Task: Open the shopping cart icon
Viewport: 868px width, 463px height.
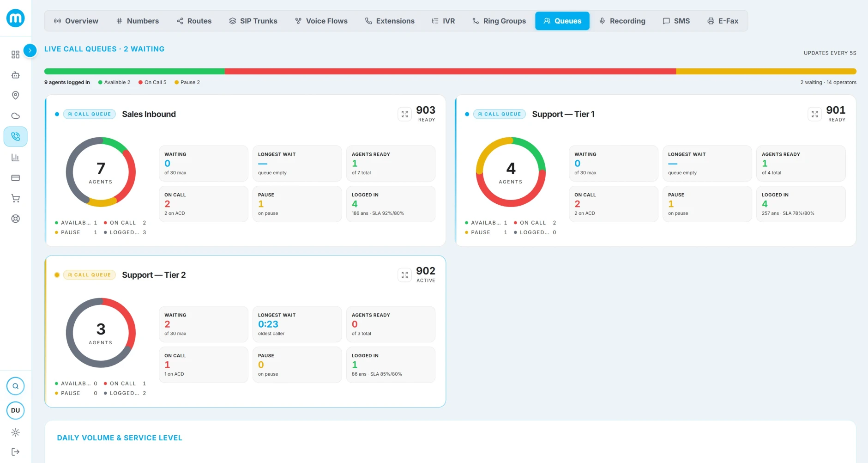Action: [15, 198]
